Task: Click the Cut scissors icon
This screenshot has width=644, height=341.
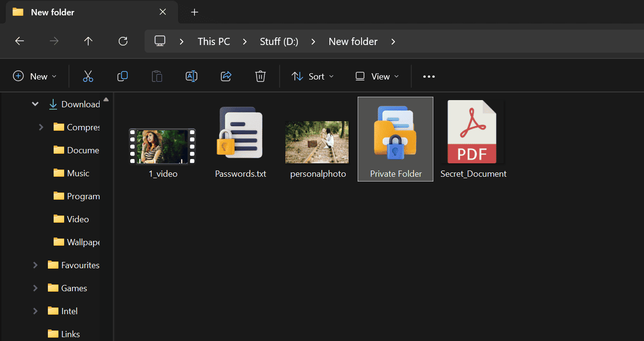Action: pyautogui.click(x=88, y=76)
